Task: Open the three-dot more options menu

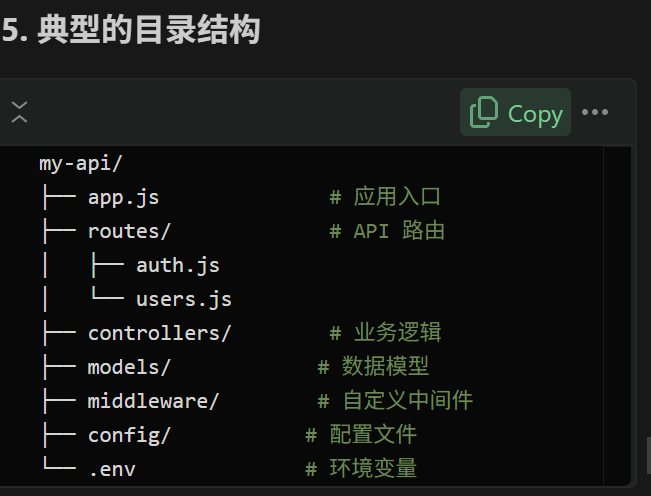Action: tap(595, 112)
